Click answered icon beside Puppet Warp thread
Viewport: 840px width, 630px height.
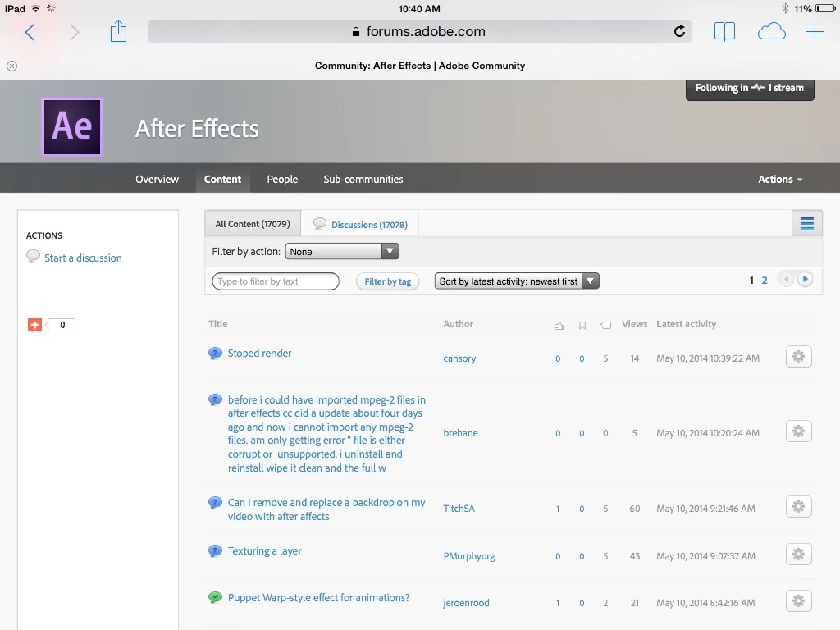215,597
